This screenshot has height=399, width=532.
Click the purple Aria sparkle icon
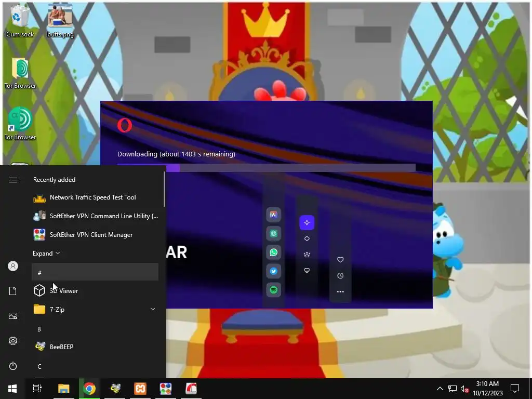click(307, 222)
